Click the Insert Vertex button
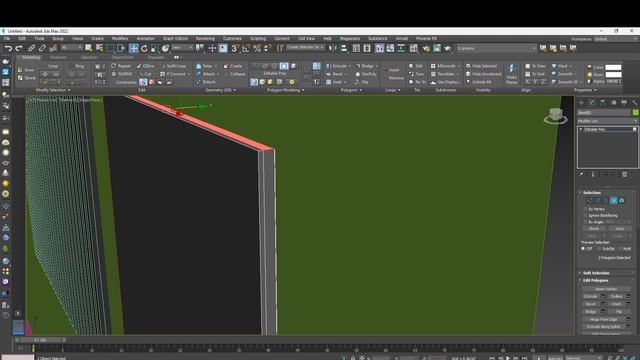 pyautogui.click(x=606, y=289)
